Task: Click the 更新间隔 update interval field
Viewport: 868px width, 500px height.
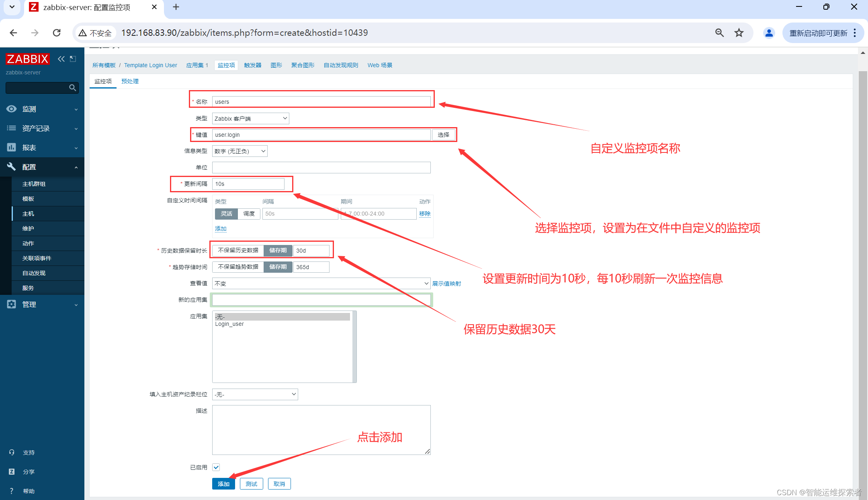Action: click(x=248, y=184)
